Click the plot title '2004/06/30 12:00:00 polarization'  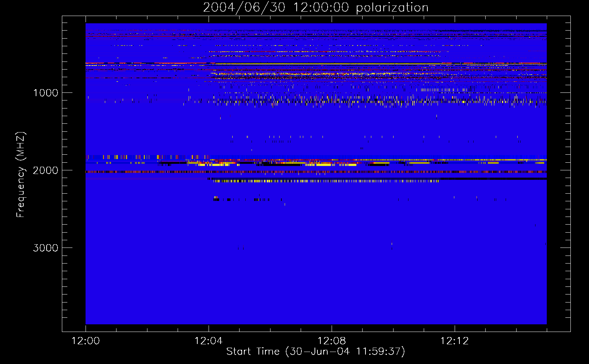[x=316, y=7]
